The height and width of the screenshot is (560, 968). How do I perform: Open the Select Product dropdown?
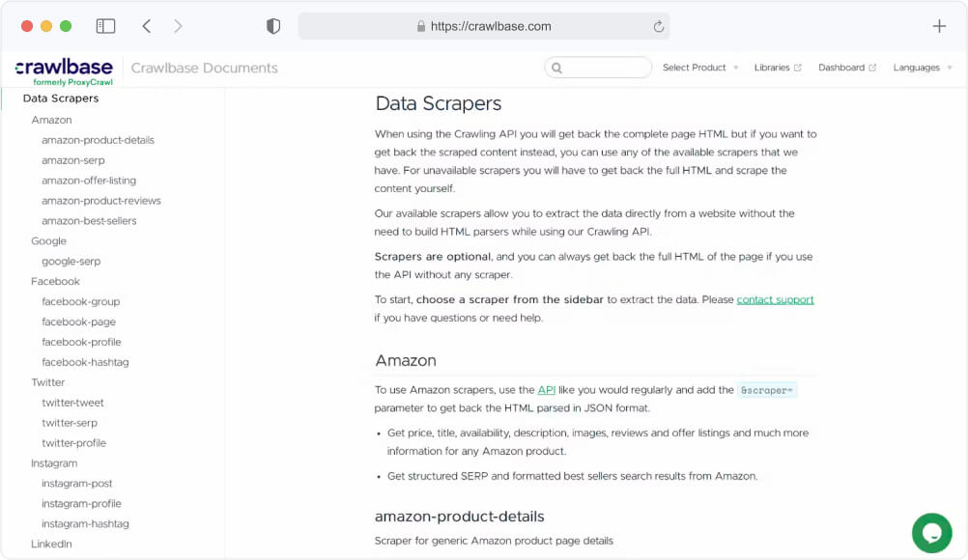(x=694, y=68)
